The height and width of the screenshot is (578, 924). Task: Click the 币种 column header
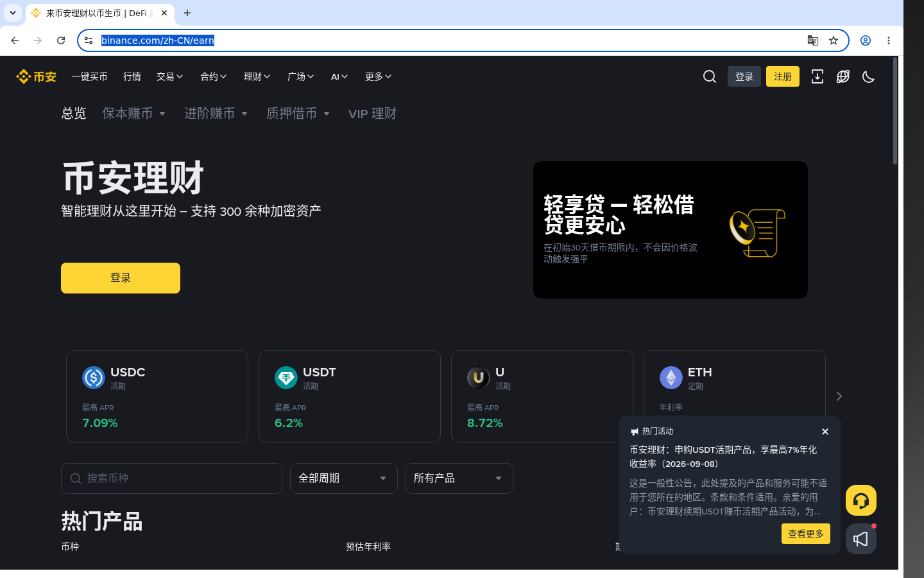point(70,547)
